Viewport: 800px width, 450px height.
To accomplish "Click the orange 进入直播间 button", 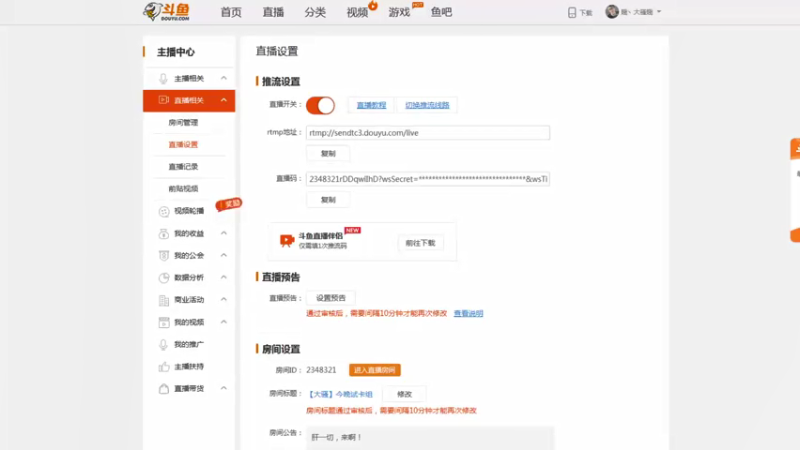I will [374, 370].
